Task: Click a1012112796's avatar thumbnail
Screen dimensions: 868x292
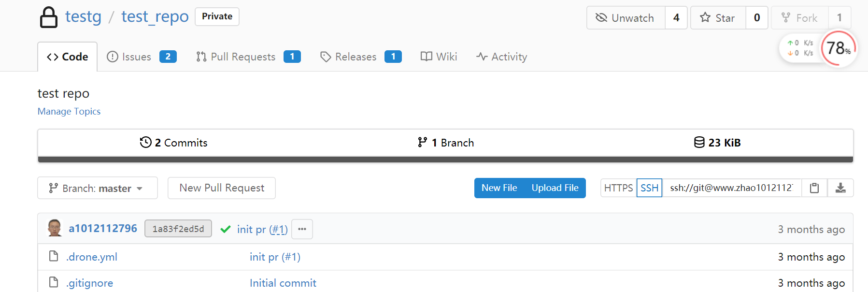Action: click(55, 228)
